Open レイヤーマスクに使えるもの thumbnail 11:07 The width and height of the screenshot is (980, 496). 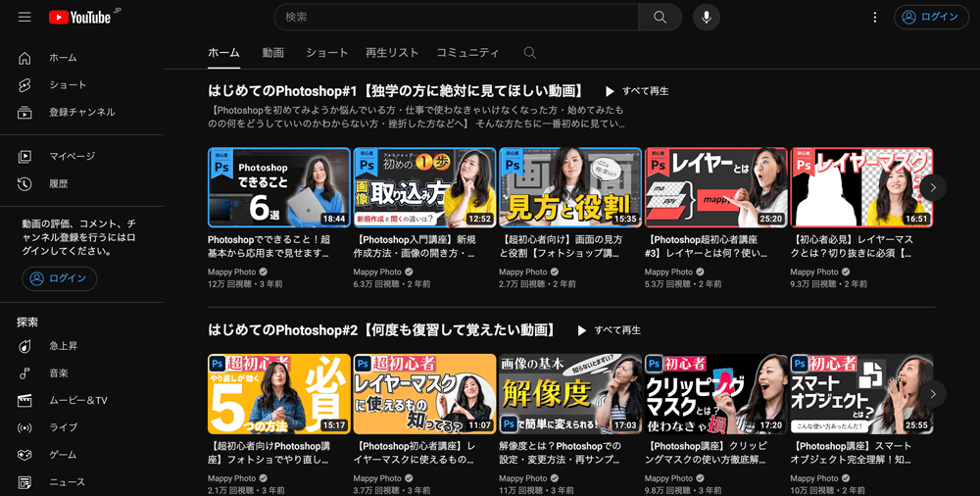coord(424,394)
